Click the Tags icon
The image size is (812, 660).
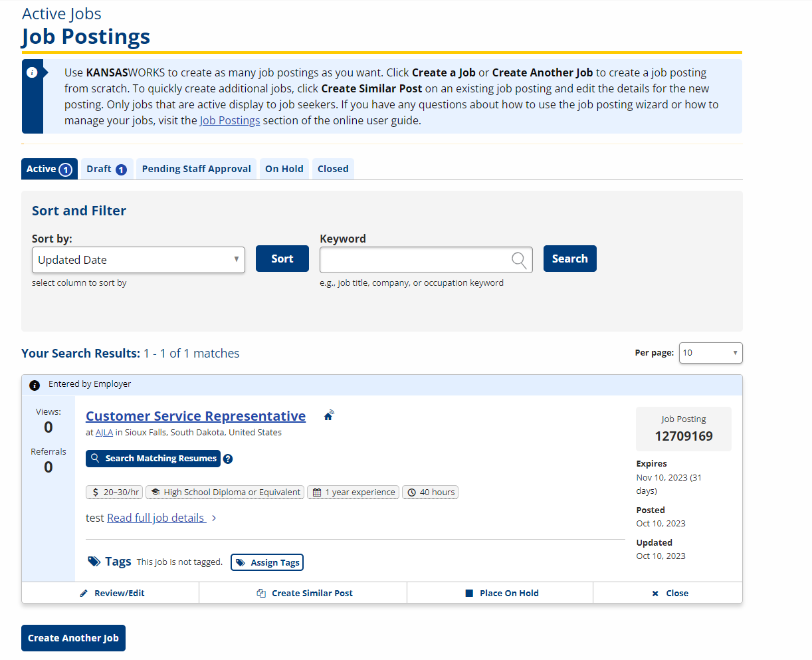(94, 562)
